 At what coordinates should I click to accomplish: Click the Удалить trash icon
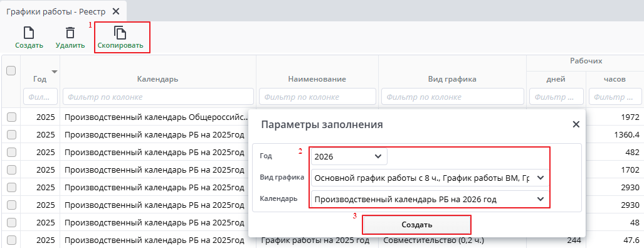coord(71,33)
